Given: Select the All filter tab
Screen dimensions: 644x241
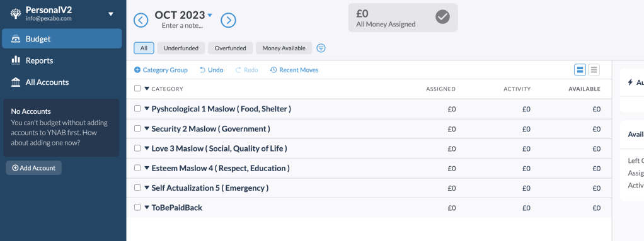Looking at the screenshot, I should (144, 48).
